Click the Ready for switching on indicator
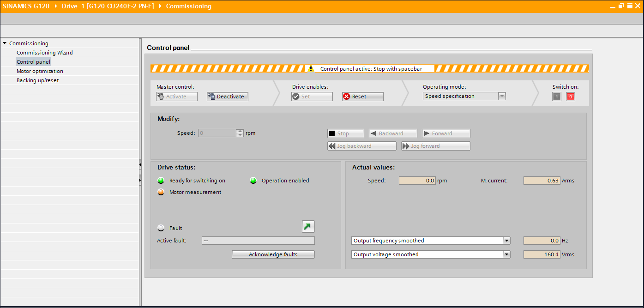Viewport: 644px width, 308px height. pyautogui.click(x=161, y=181)
